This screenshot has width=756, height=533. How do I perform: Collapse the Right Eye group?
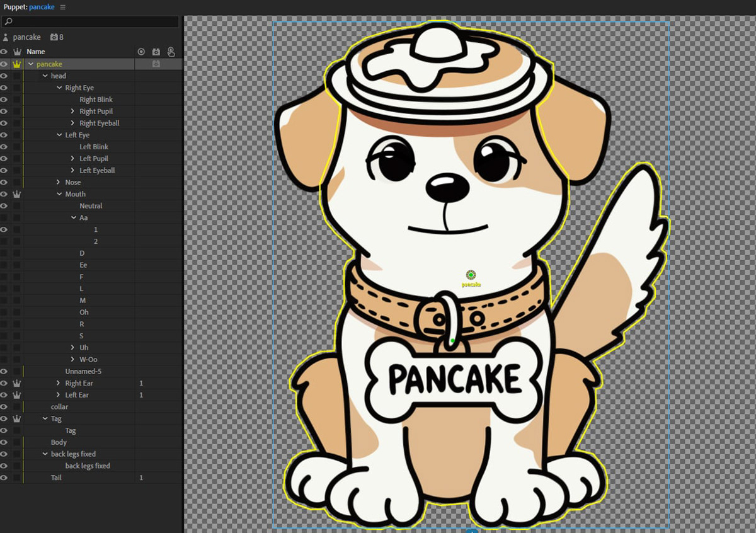coord(59,88)
